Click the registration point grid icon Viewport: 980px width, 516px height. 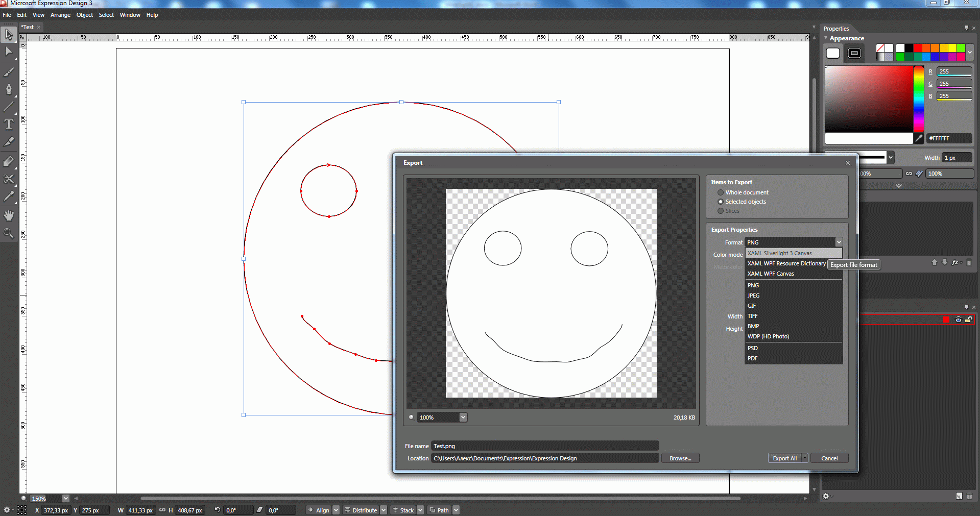tap(22, 510)
